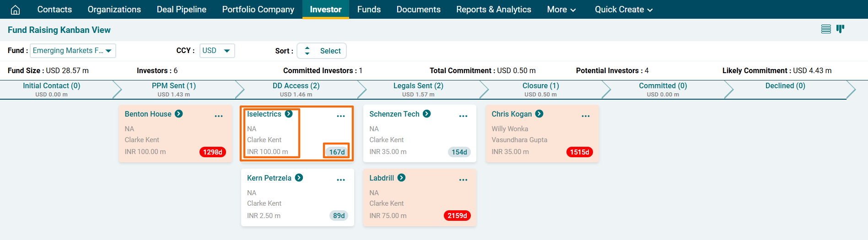Switch to list view icon

(x=825, y=29)
